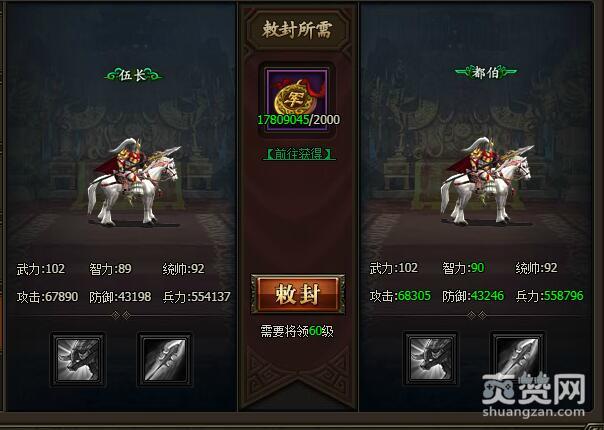Click the left mounted general figure

pyautogui.click(x=133, y=181)
